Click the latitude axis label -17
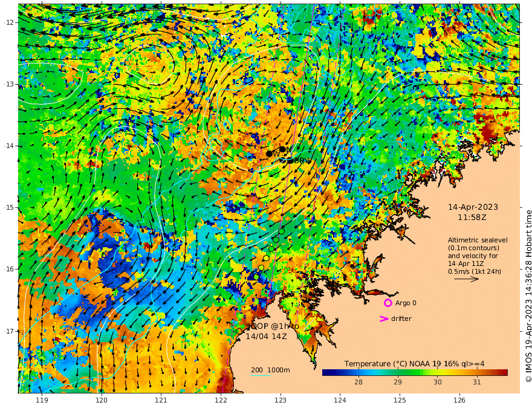The width and height of the screenshot is (532, 411). [x=8, y=331]
